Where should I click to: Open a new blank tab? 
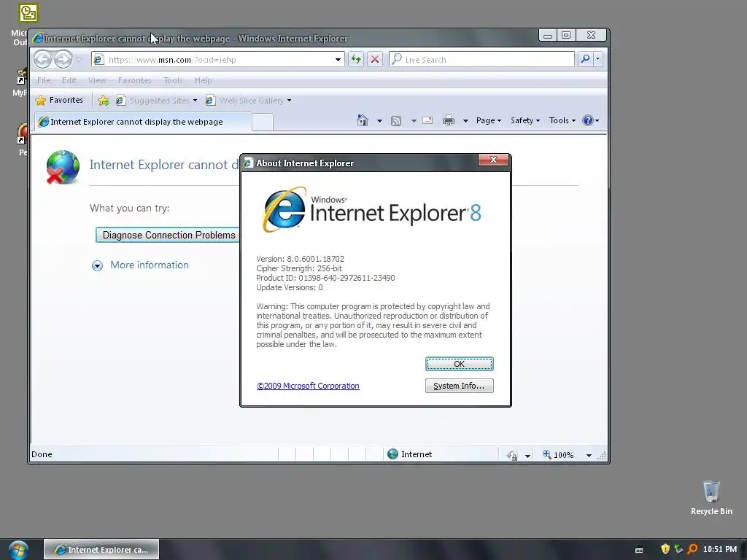tap(262, 122)
